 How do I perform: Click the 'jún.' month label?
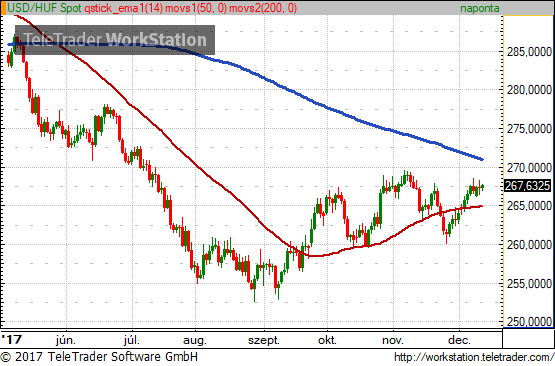pos(66,340)
